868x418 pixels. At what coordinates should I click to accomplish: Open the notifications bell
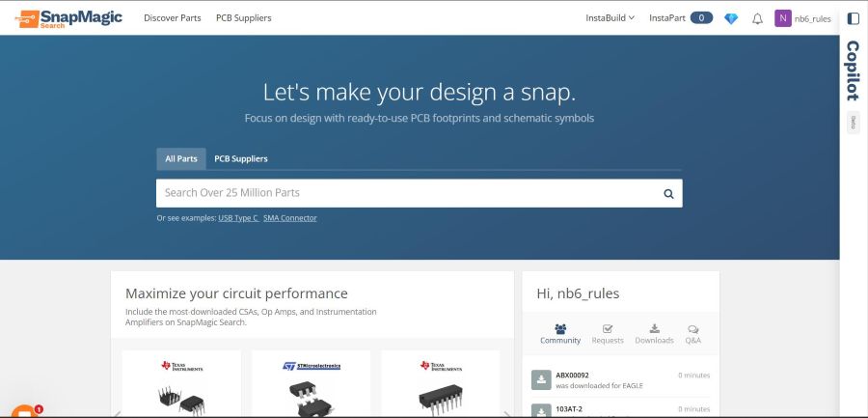pyautogui.click(x=757, y=18)
